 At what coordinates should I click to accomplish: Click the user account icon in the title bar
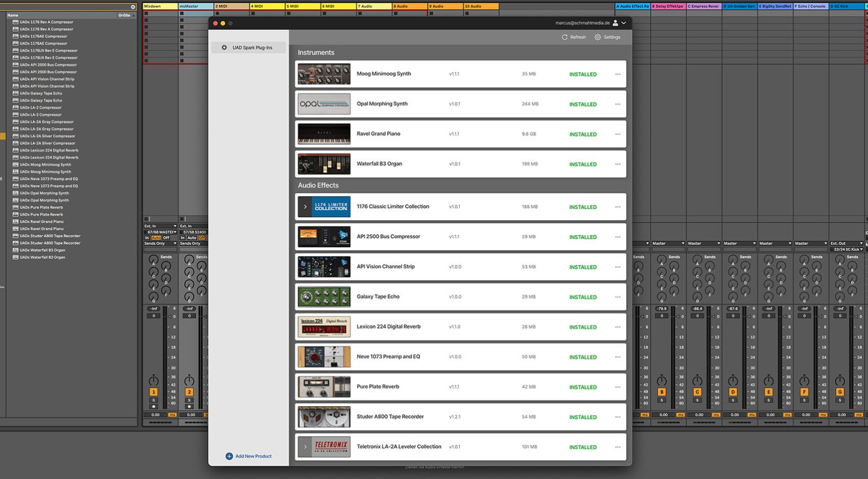pos(615,24)
